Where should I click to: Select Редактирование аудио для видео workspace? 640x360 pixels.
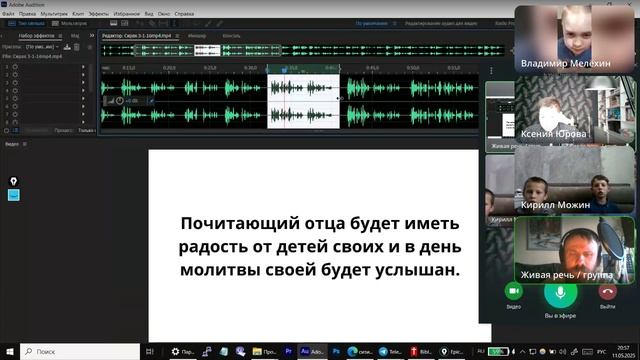coord(441,24)
